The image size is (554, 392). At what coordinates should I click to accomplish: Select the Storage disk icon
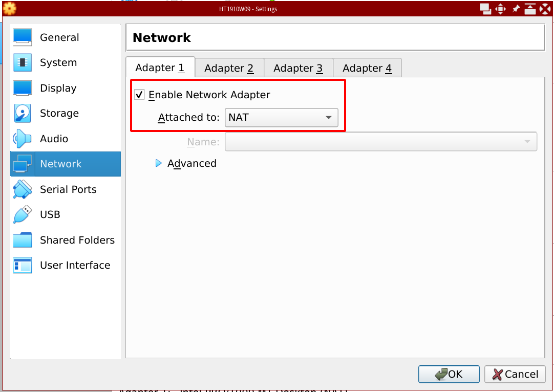[23, 113]
